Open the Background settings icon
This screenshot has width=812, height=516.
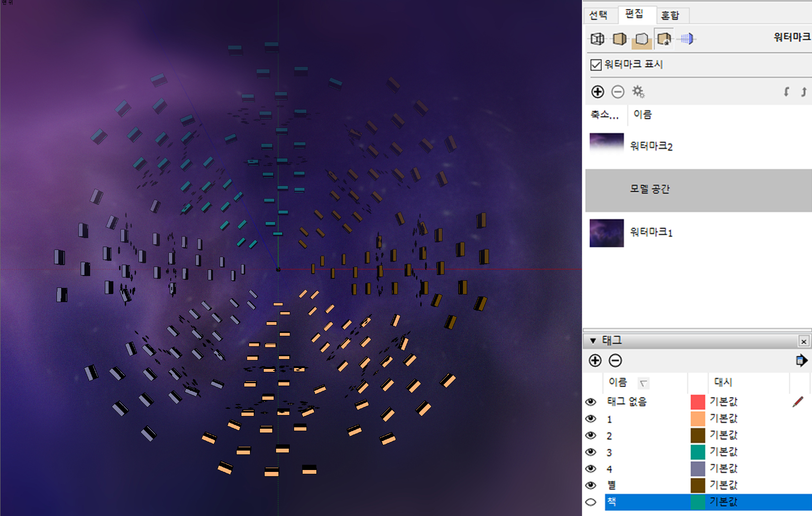tap(642, 39)
